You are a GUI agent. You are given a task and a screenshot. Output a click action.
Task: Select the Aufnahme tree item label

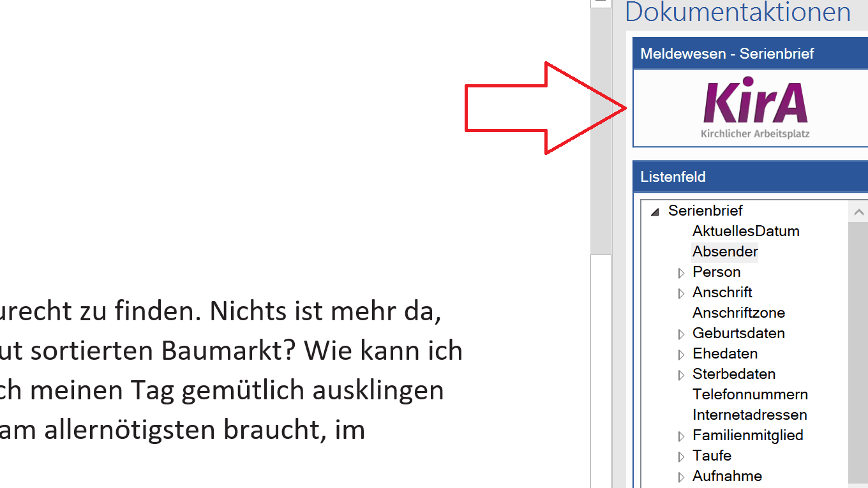(x=728, y=476)
